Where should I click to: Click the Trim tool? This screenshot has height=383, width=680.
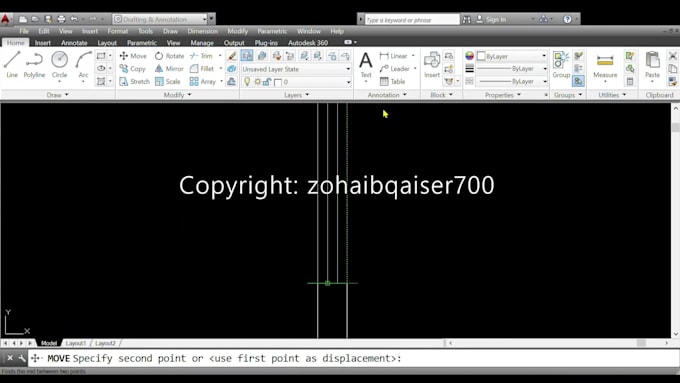pos(201,56)
